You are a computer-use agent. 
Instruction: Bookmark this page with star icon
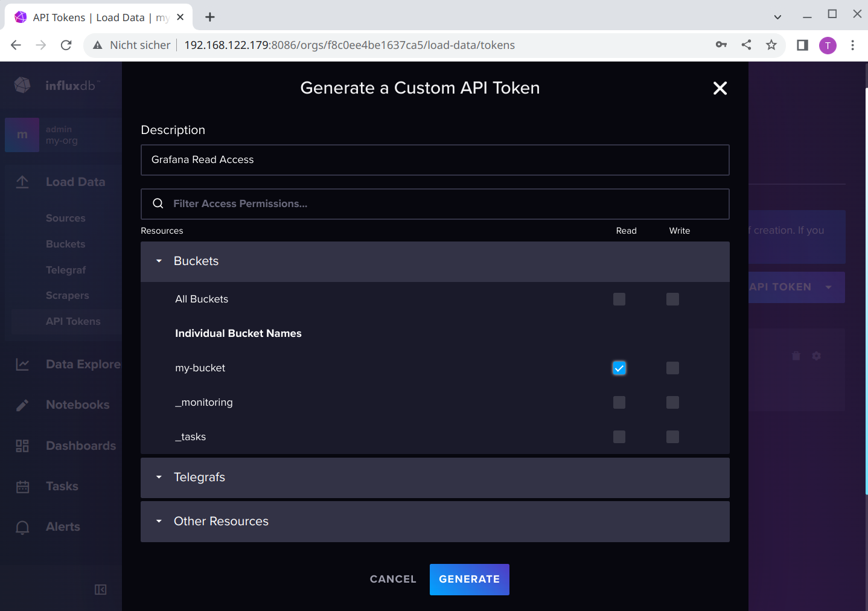click(771, 45)
